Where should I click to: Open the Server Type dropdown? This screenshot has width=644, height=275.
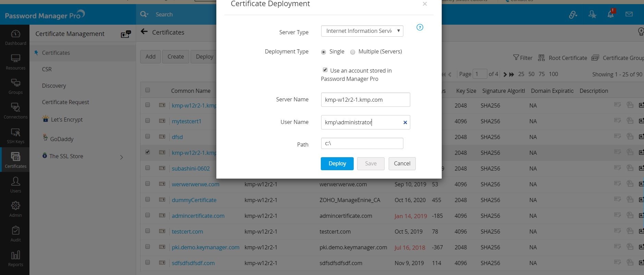[362, 31]
